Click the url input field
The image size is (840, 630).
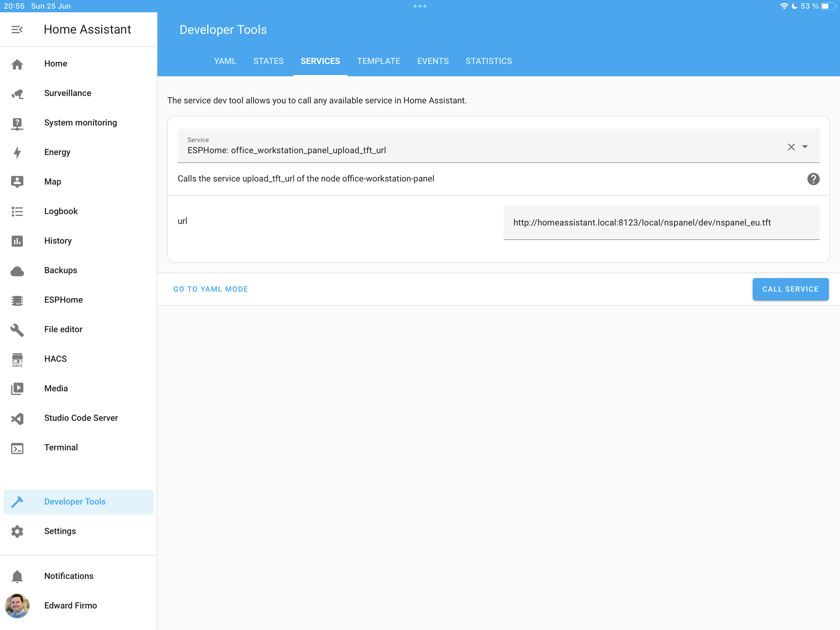coord(661,223)
